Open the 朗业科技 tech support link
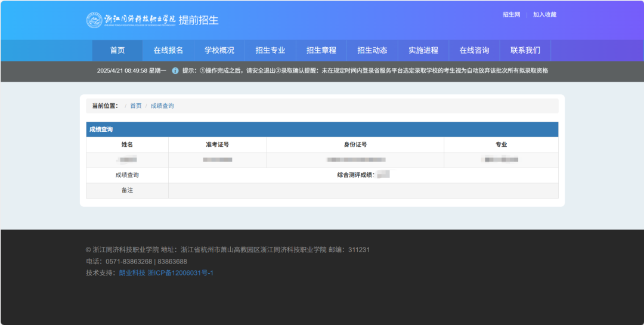Image resolution: width=644 pixels, height=325 pixels. click(x=132, y=273)
